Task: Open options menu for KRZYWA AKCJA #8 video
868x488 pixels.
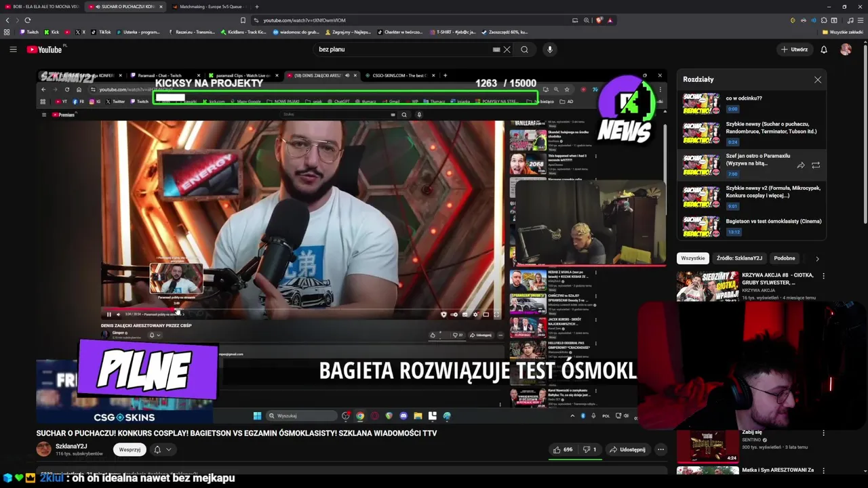Action: point(823,276)
